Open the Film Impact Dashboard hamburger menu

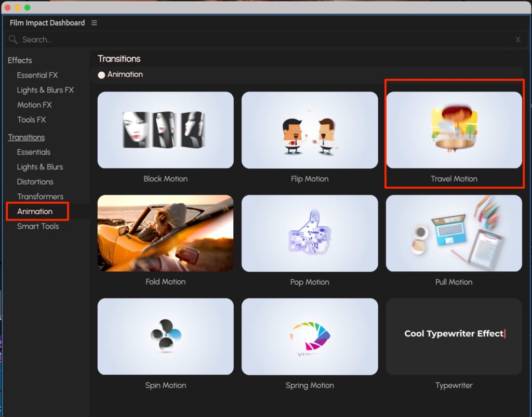click(94, 23)
